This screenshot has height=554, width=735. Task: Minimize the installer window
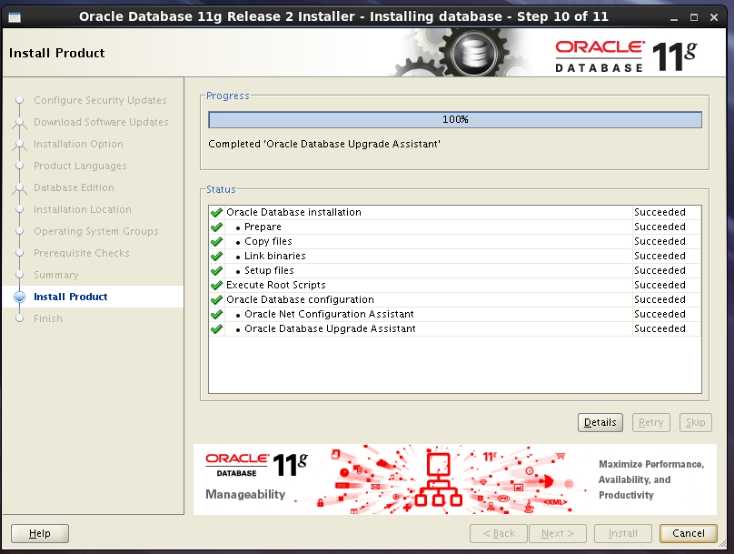pyautogui.click(x=674, y=18)
